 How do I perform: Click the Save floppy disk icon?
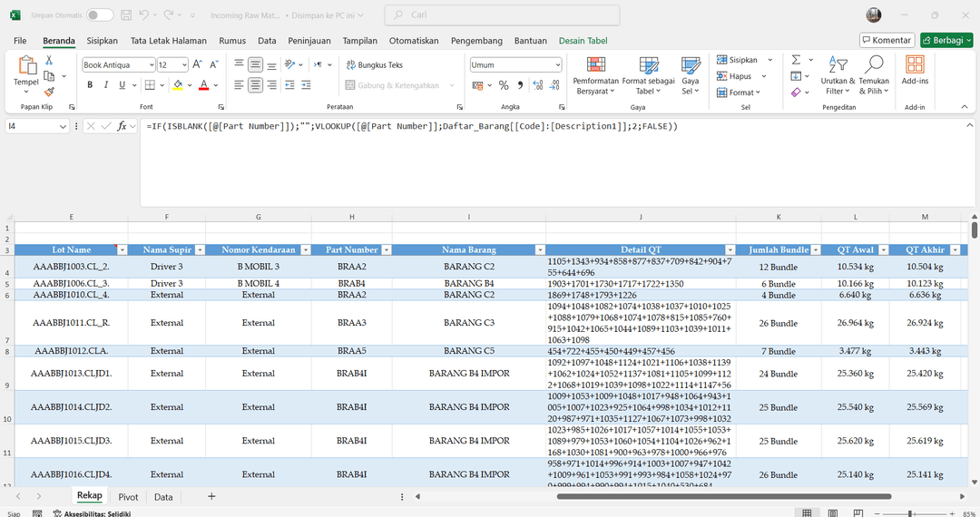tap(127, 15)
